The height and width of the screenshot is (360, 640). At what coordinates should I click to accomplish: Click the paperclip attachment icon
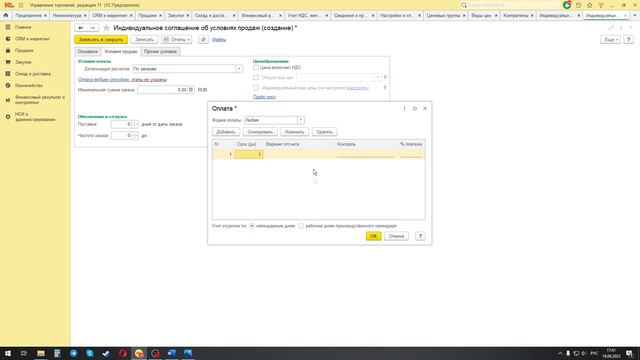[x=204, y=40]
